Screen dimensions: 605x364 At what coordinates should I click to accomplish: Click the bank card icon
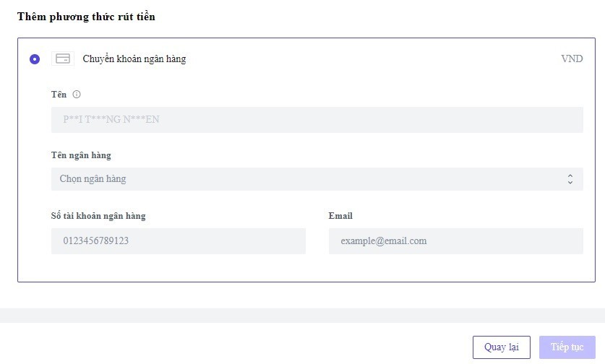(63, 59)
